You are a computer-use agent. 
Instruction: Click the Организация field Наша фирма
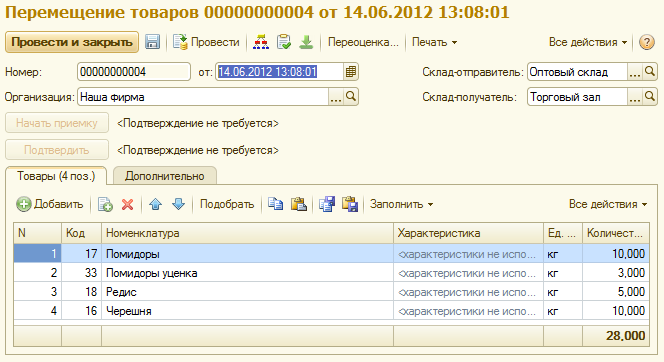pos(203,97)
